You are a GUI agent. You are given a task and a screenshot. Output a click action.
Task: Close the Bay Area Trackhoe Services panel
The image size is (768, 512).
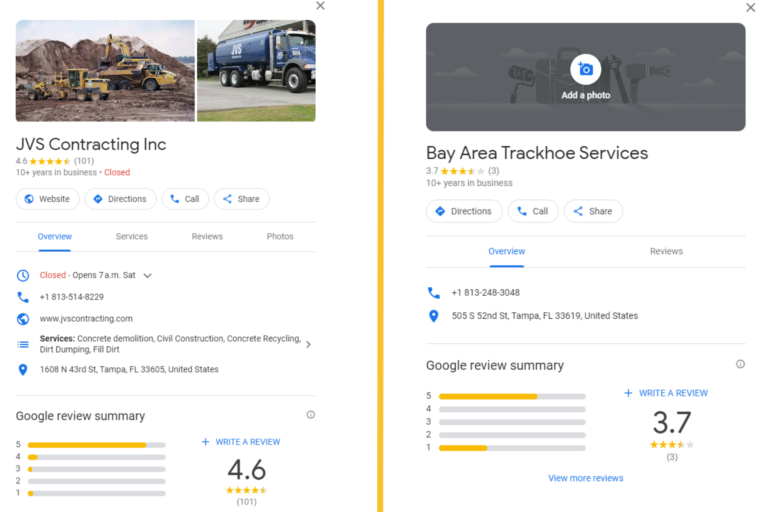(x=750, y=7)
